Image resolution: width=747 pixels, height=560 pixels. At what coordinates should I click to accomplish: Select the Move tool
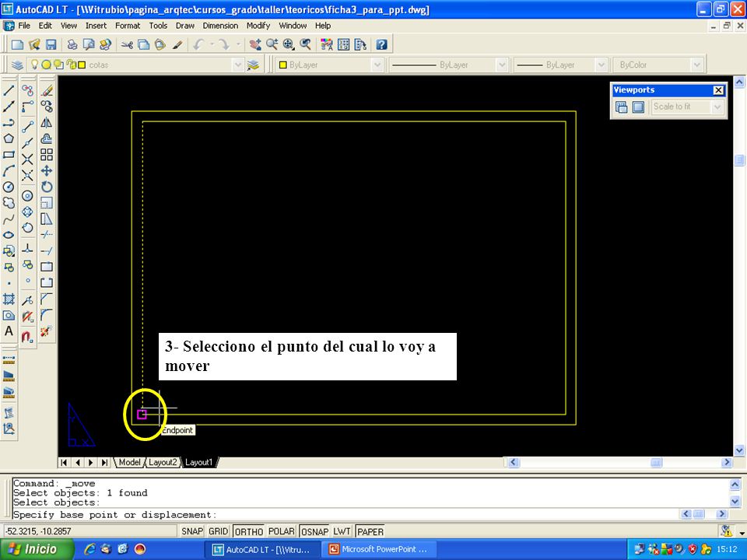[47, 171]
